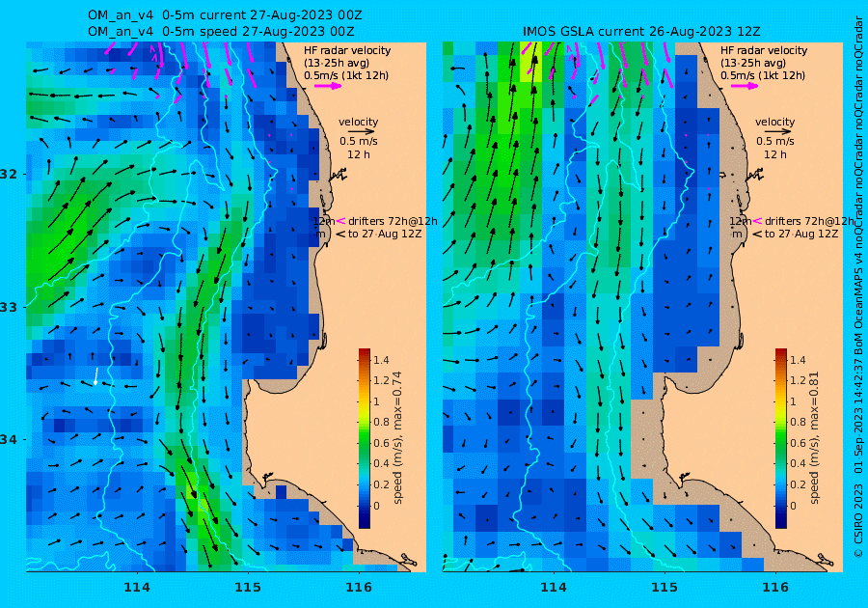868x608 pixels.
Task: Click the '© CSIRO 2023' vertical credit text
Action: [x=858, y=520]
